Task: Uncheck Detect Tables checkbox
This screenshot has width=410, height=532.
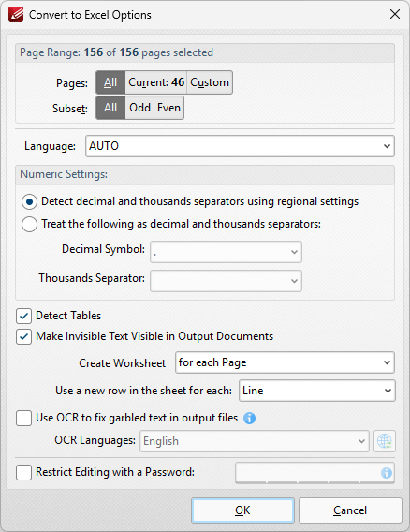Action: coord(23,316)
